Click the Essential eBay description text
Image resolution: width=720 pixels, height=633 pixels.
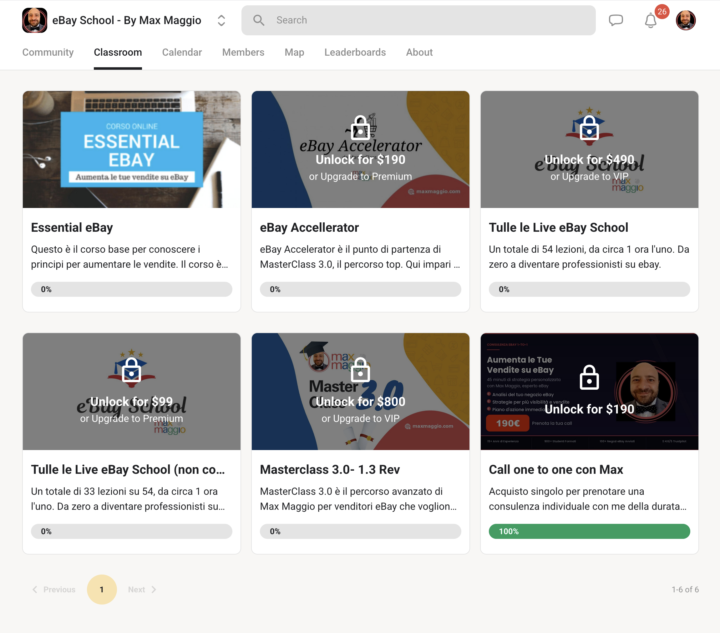pos(129,257)
